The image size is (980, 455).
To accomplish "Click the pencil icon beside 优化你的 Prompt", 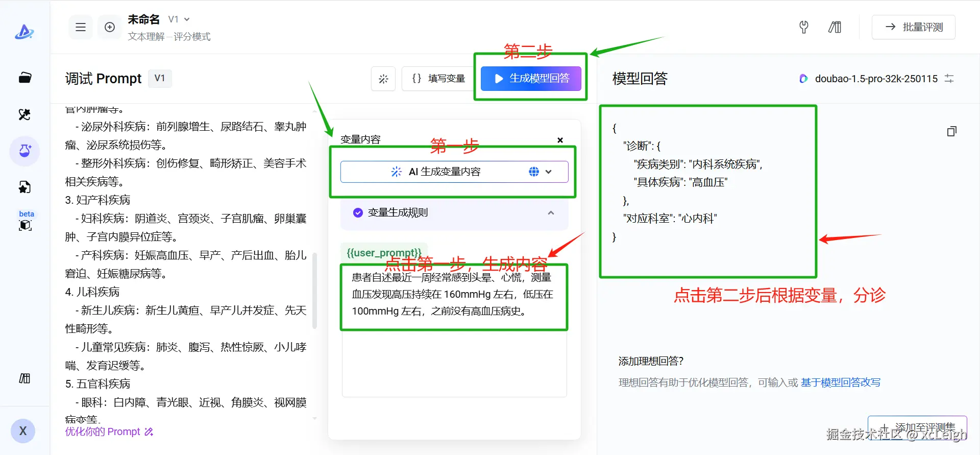I will [x=149, y=432].
